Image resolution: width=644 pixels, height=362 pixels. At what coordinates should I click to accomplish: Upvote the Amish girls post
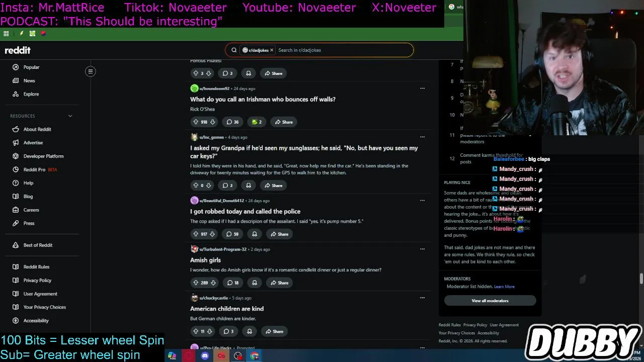tap(196, 283)
